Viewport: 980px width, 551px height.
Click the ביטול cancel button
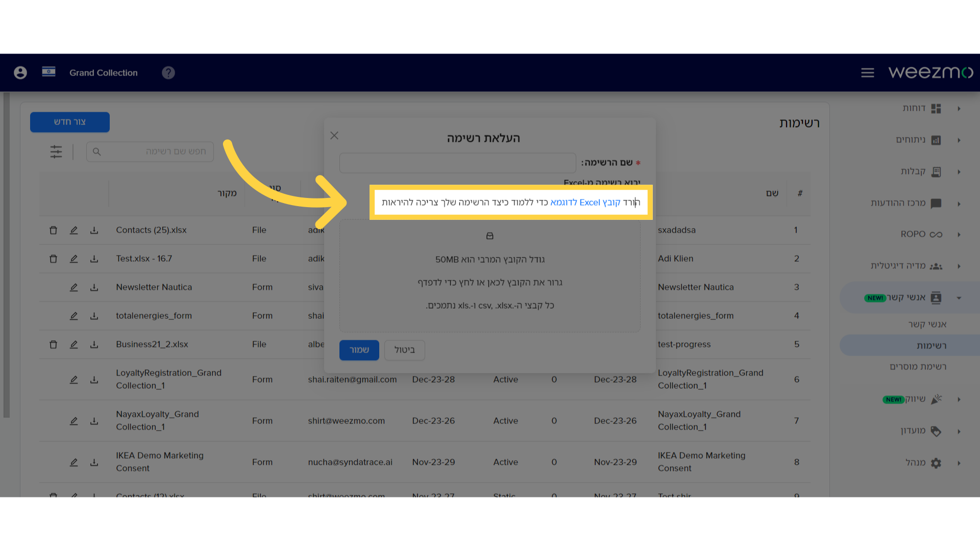405,350
